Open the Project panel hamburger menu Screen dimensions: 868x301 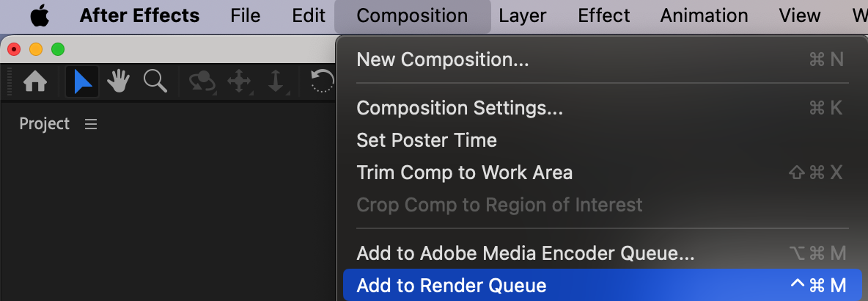[x=91, y=124]
